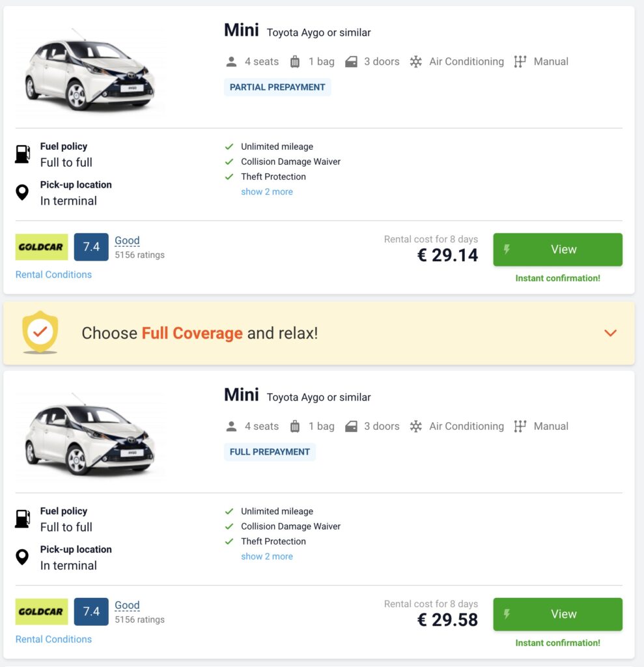Select the PARTIAL PREPAYMENT label
Image resolution: width=644 pixels, height=667 pixels.
click(x=277, y=87)
